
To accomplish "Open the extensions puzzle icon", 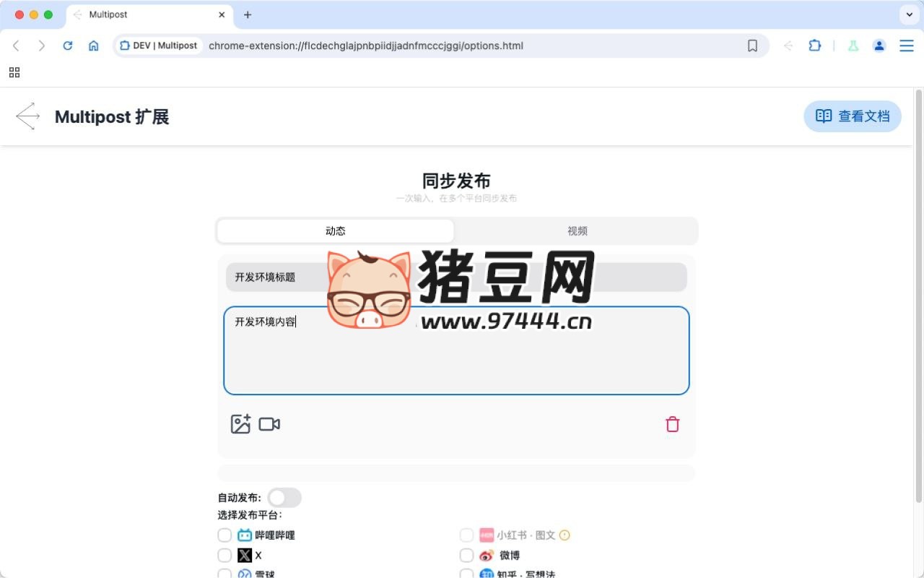I will tap(814, 46).
